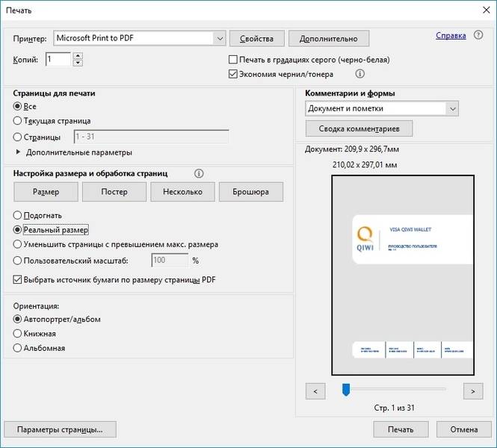497x448 pixels.
Task: Close the Печать dialog
Action: (x=487, y=10)
